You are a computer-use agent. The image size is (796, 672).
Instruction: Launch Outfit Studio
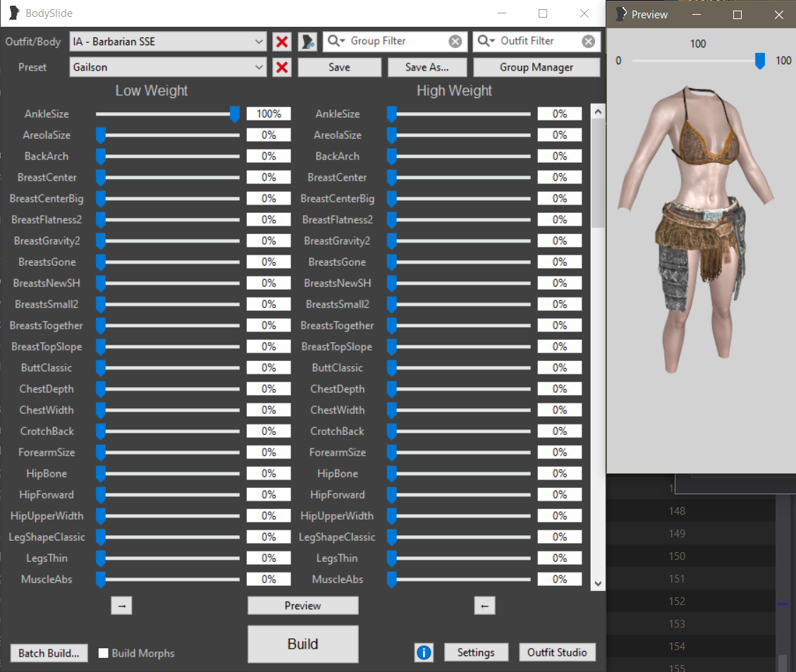(x=557, y=653)
